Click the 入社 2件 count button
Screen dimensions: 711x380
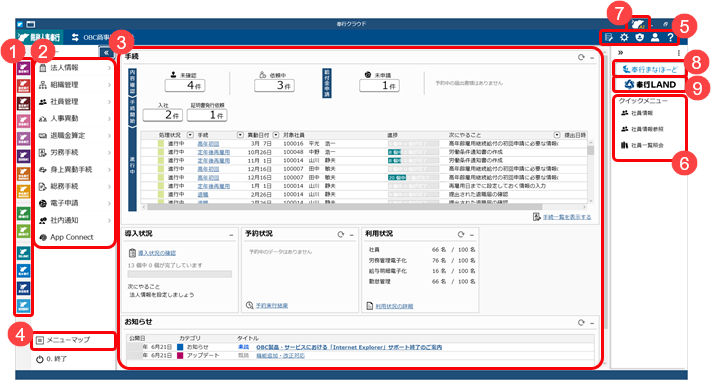tap(163, 115)
